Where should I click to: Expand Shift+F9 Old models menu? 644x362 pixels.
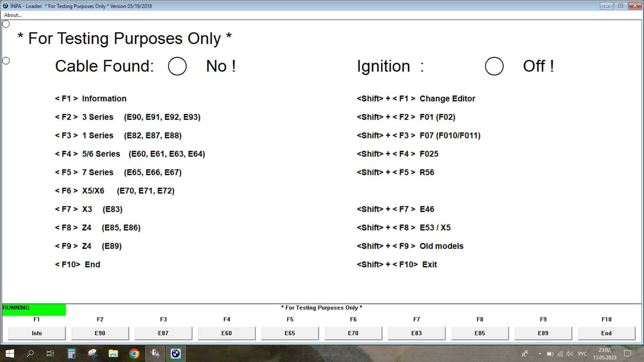[x=410, y=246]
